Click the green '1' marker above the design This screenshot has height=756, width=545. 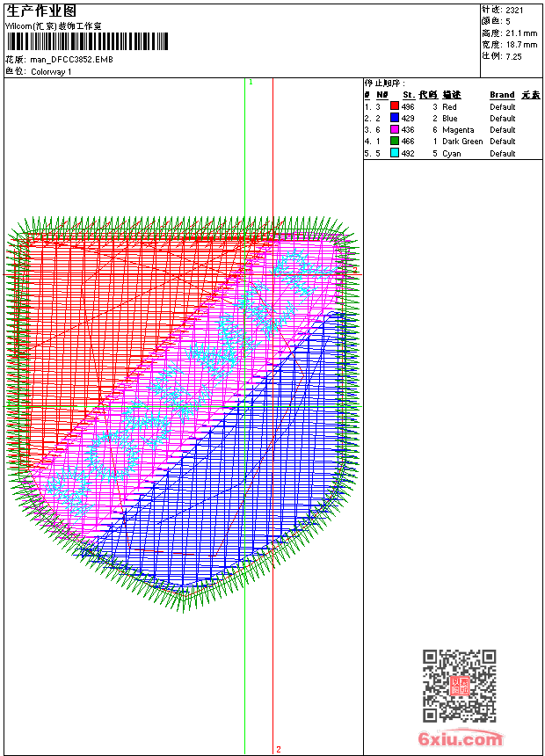[x=251, y=83]
